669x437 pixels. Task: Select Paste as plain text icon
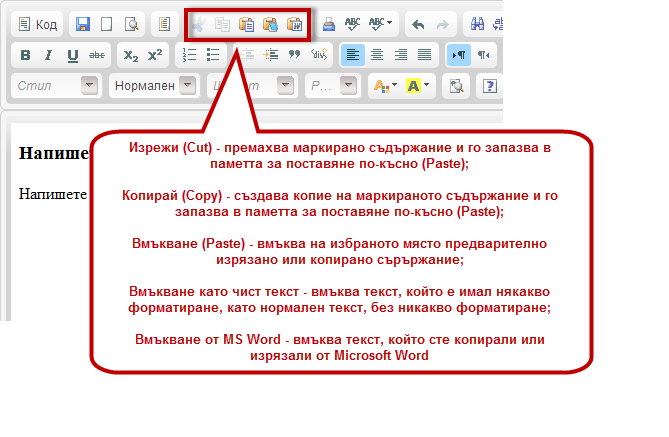(x=270, y=24)
